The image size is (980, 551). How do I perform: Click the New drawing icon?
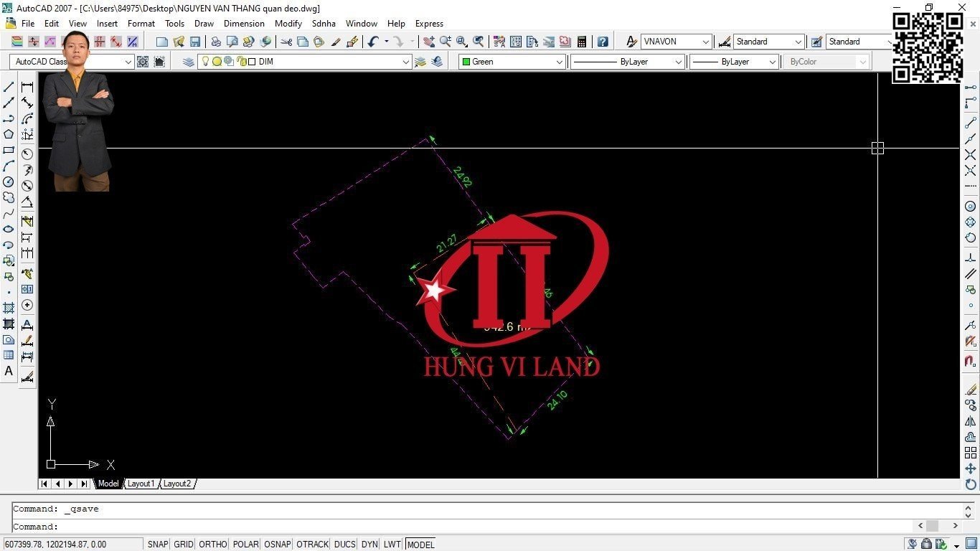click(162, 42)
